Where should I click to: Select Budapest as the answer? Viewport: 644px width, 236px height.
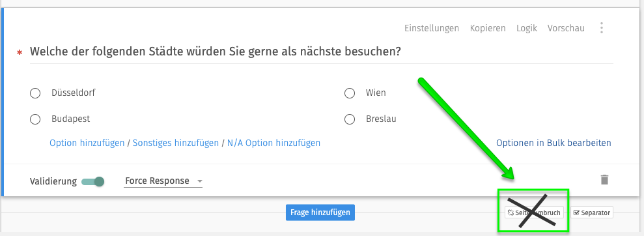[x=35, y=120]
